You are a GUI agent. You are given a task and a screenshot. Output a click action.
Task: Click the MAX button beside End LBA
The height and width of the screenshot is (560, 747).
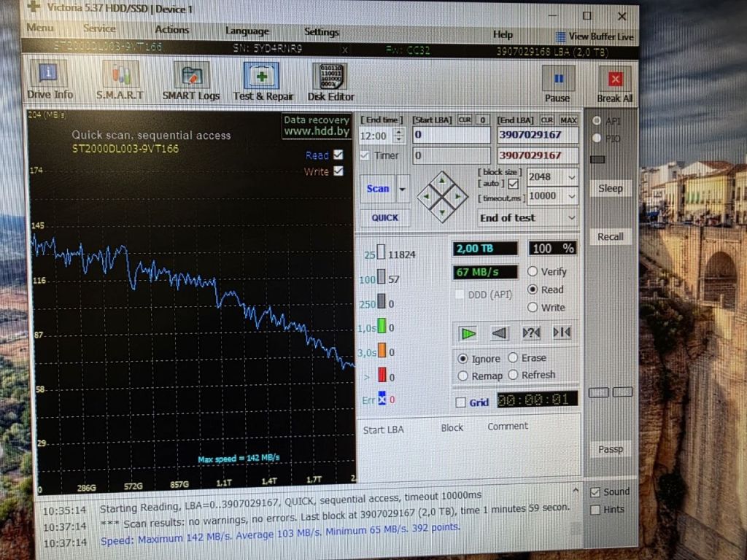point(568,120)
